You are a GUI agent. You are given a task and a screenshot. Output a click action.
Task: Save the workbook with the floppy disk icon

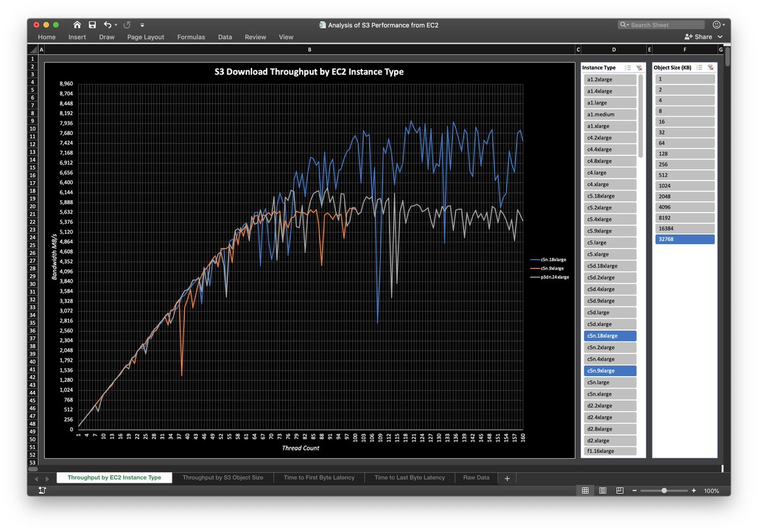(92, 25)
